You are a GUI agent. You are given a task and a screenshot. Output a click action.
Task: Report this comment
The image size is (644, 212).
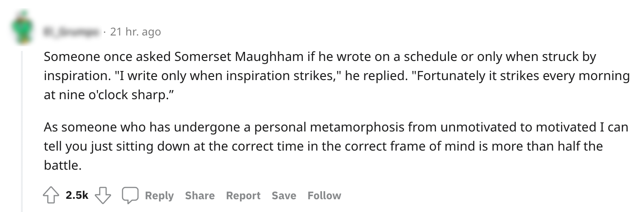point(243,196)
